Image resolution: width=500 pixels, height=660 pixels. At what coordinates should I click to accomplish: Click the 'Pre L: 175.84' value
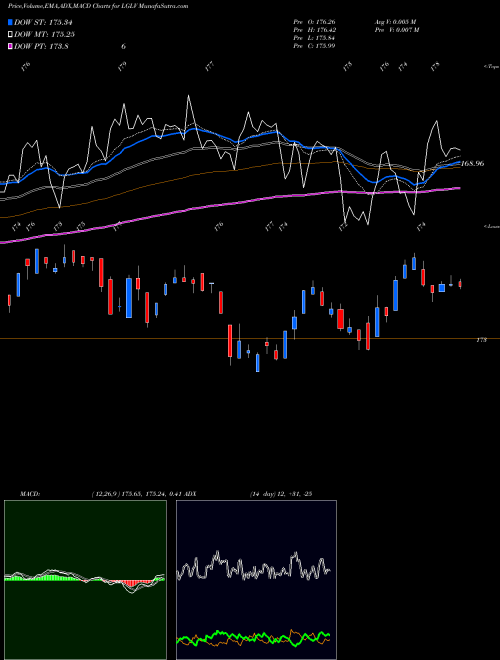(314, 38)
